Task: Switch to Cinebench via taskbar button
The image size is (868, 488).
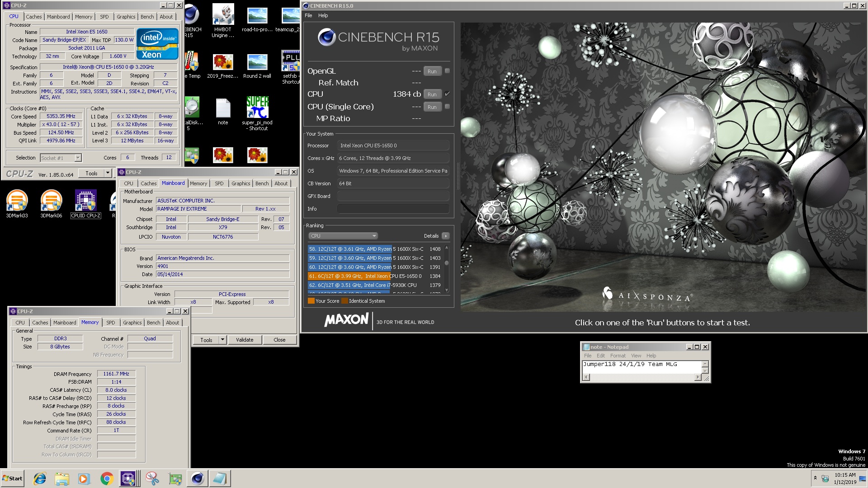Action: coord(198,479)
